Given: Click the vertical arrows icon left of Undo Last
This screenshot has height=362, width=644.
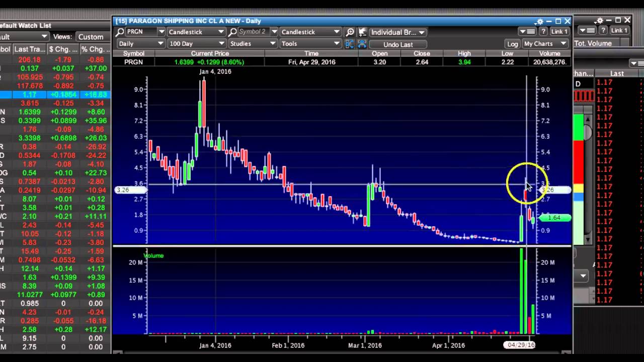Looking at the screenshot, I should click(x=350, y=44).
